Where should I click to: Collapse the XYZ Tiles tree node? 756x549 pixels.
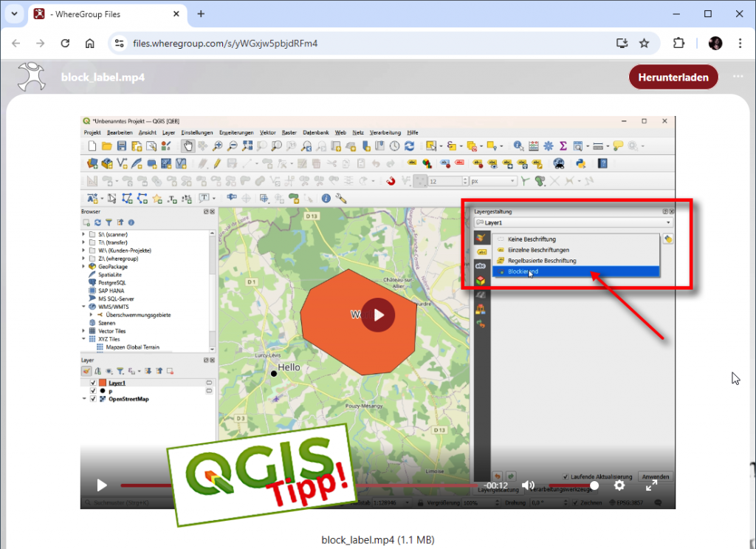point(83,339)
